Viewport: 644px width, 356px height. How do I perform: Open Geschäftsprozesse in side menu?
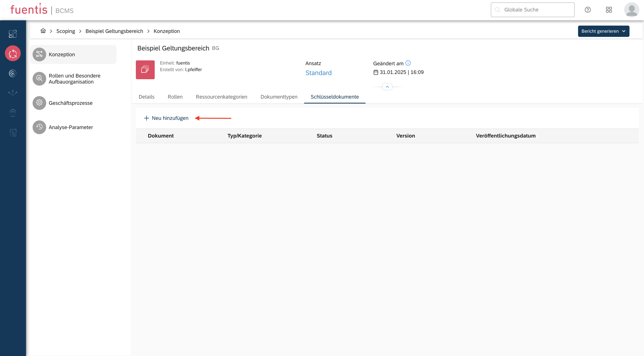coord(70,103)
